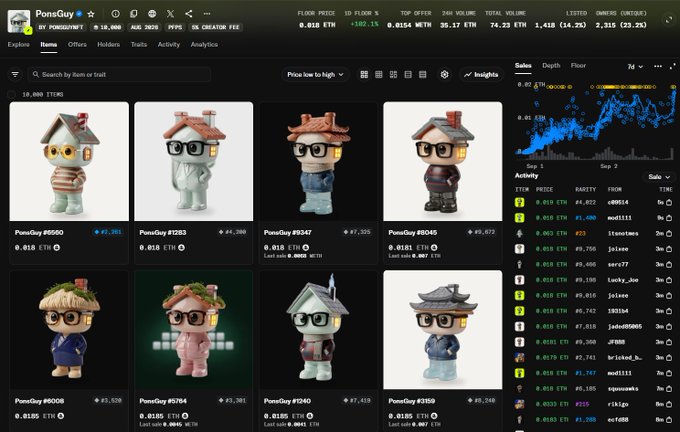
Task: Go to the Explore tab
Action: [x=19, y=44]
